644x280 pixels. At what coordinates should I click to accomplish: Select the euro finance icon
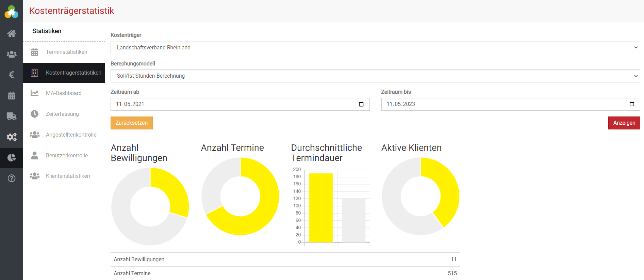pyautogui.click(x=12, y=75)
